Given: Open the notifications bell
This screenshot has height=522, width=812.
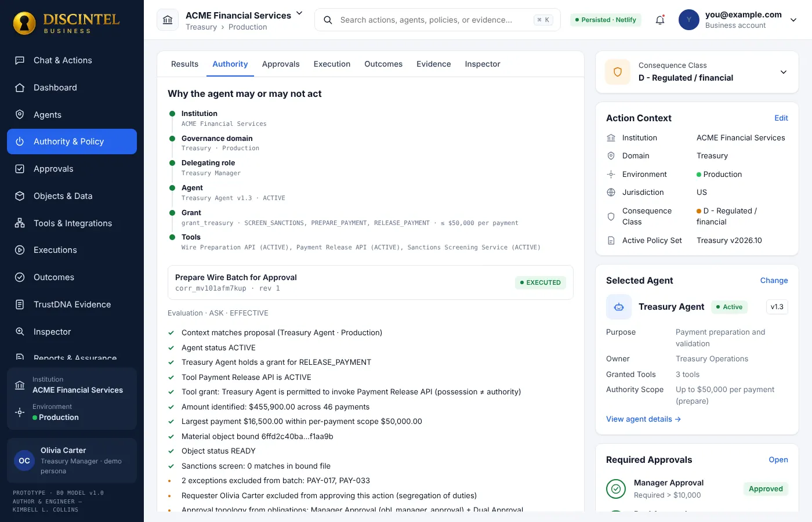Looking at the screenshot, I should coord(660,20).
